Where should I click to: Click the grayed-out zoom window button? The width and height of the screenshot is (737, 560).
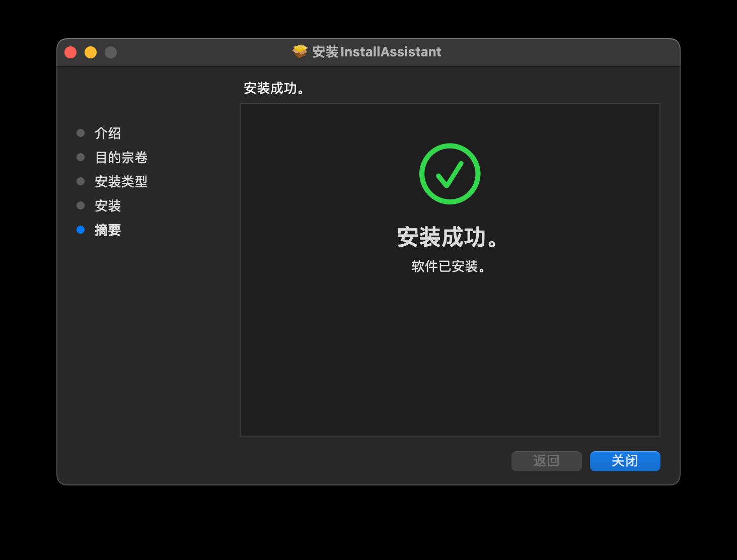pyautogui.click(x=111, y=52)
